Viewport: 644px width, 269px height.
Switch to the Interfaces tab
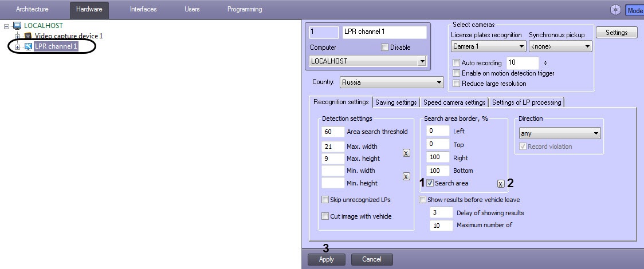[143, 9]
